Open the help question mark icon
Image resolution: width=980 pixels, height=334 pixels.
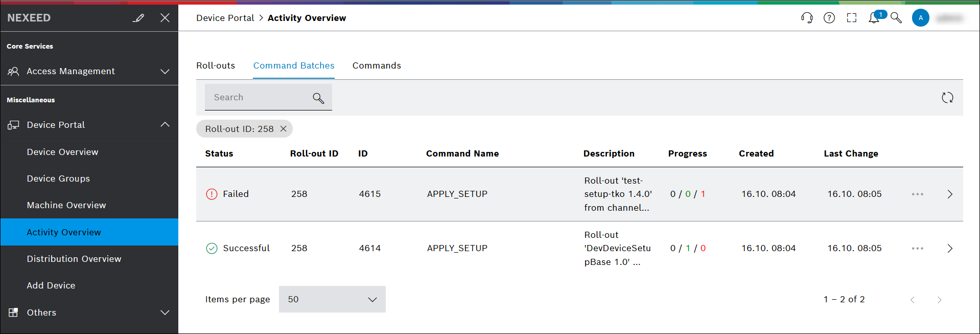829,18
